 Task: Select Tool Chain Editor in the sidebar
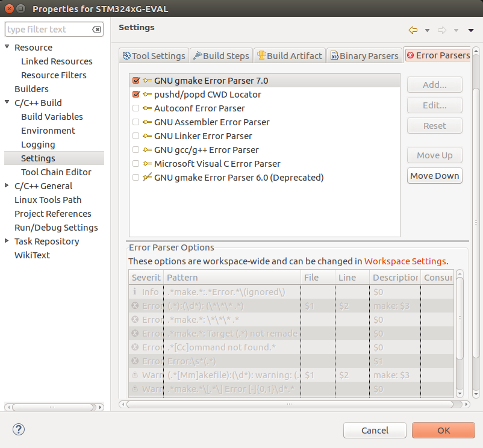(x=56, y=172)
